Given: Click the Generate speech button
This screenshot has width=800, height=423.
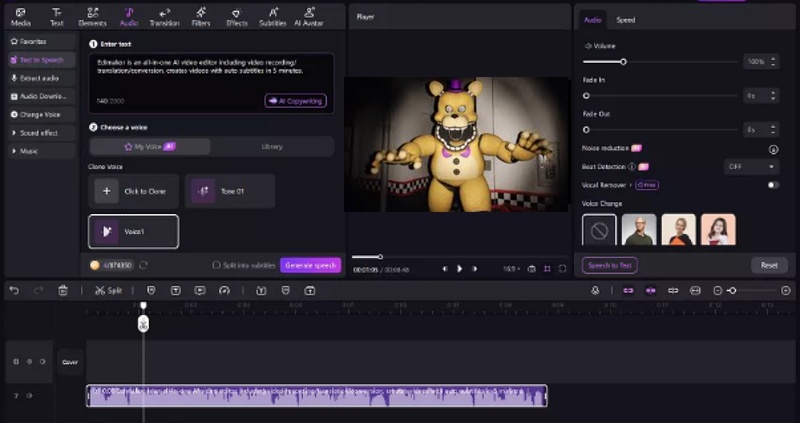Looking at the screenshot, I should point(310,265).
